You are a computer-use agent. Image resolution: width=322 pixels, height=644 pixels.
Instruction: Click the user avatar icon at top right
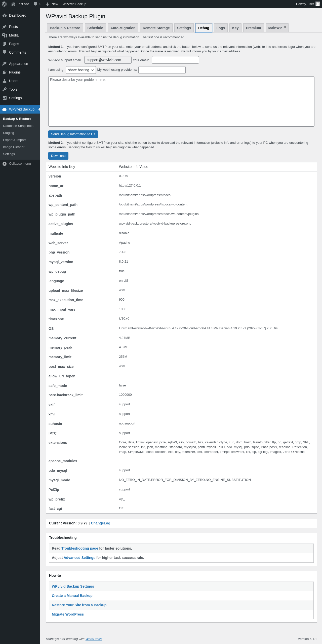tap(317, 4)
